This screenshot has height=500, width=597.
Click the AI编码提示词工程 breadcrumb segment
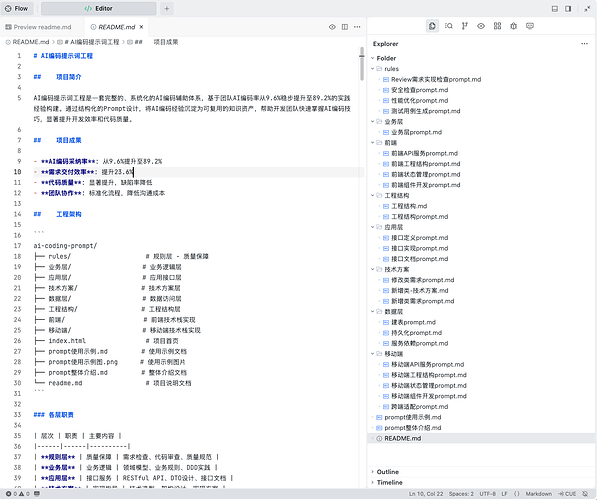pyautogui.click(x=91, y=42)
